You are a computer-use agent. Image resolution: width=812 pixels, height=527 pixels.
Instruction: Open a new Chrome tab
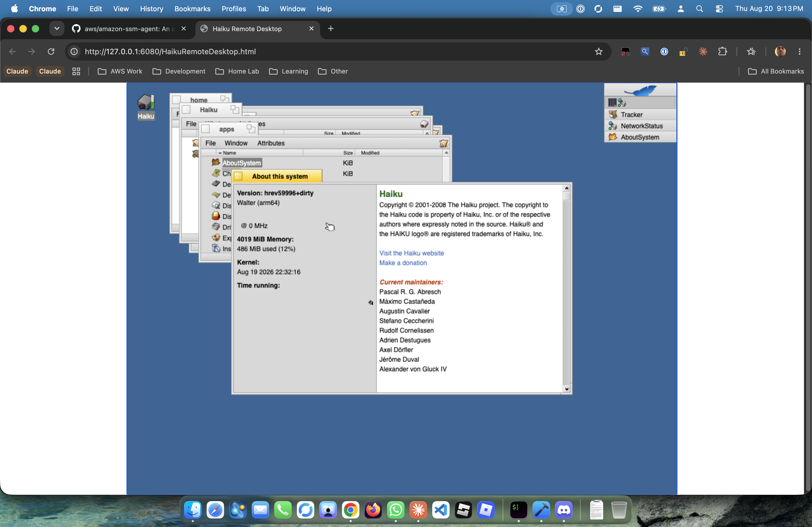tap(331, 29)
